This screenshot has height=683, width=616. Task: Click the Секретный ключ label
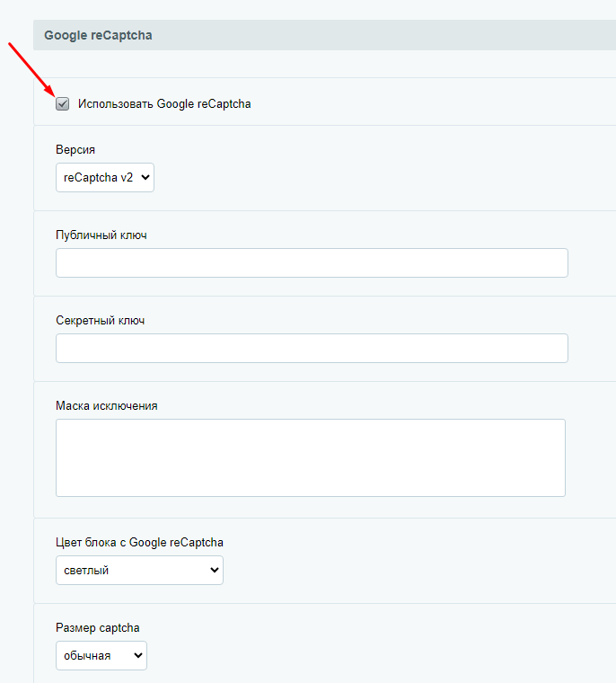(x=101, y=320)
